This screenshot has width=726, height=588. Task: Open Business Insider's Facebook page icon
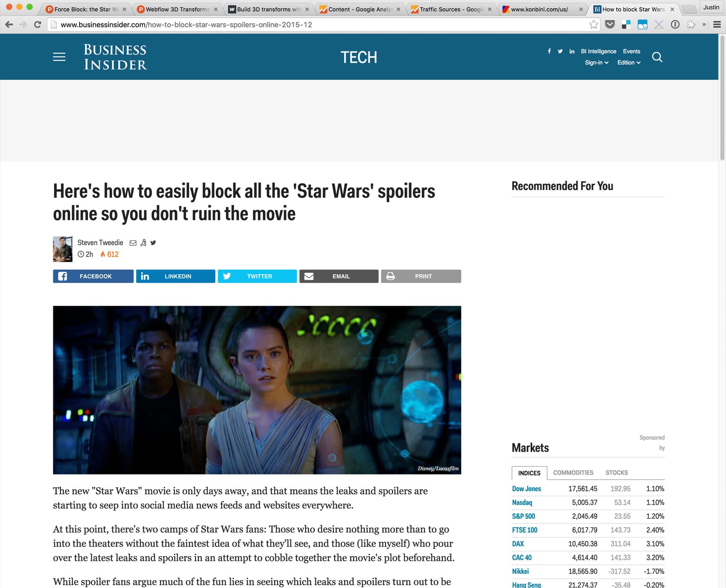[x=549, y=51]
